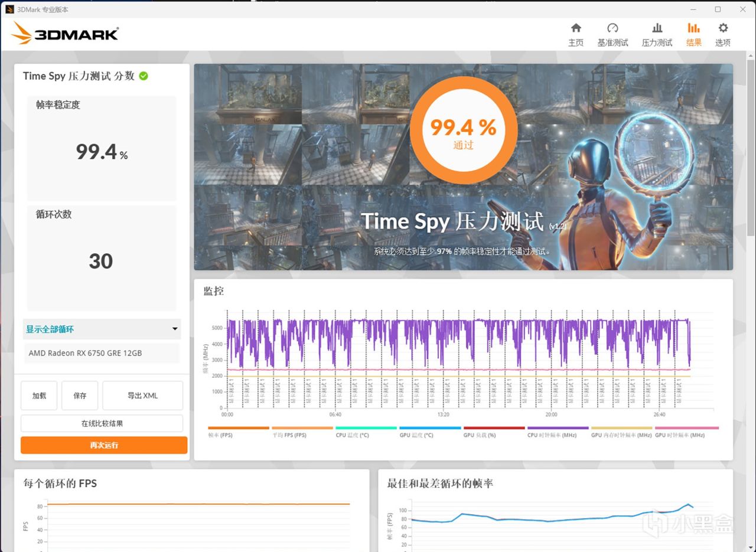
Task: Switch to the 结果 results tab
Action: click(x=694, y=35)
